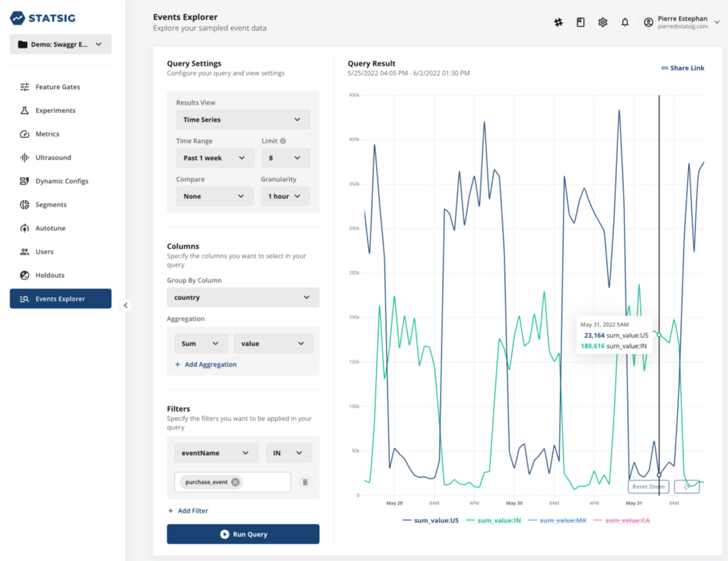Image resolution: width=728 pixels, height=561 pixels.
Task: Click the Segments pie icon
Action: click(x=25, y=205)
